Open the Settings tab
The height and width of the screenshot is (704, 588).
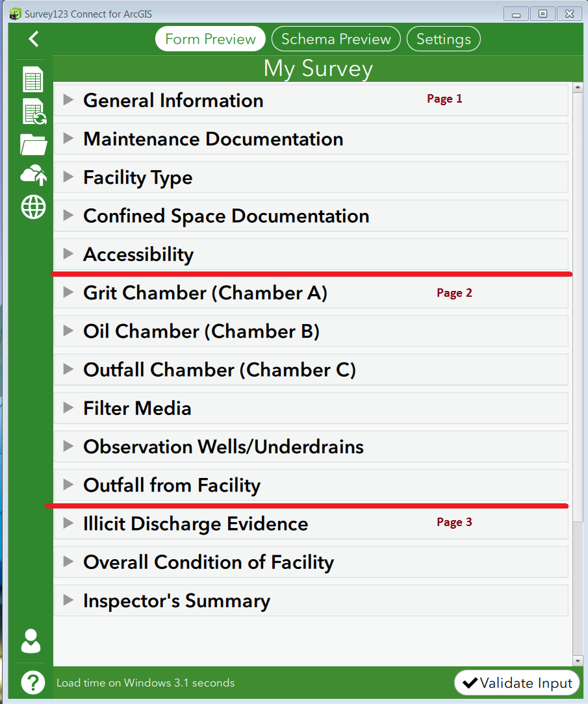tap(443, 39)
